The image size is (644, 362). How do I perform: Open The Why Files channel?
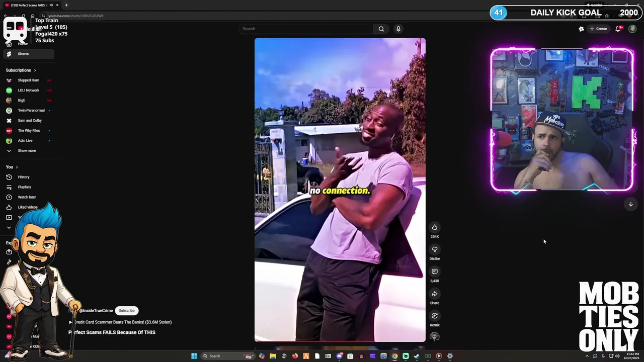[28, 131]
